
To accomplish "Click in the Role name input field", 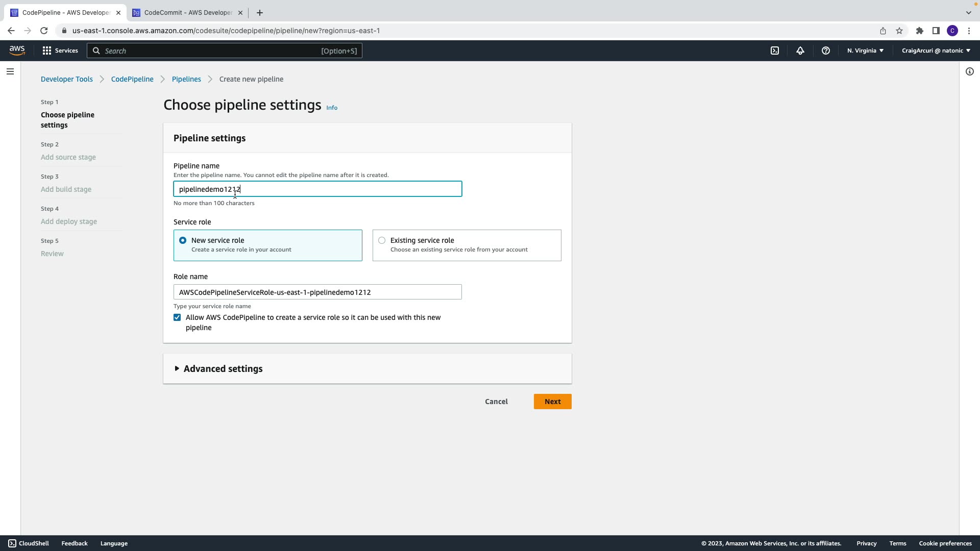I will (317, 292).
